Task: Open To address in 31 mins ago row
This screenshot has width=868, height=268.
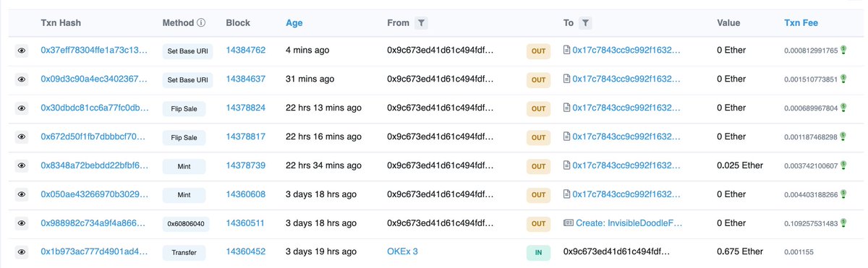Action: (626, 79)
